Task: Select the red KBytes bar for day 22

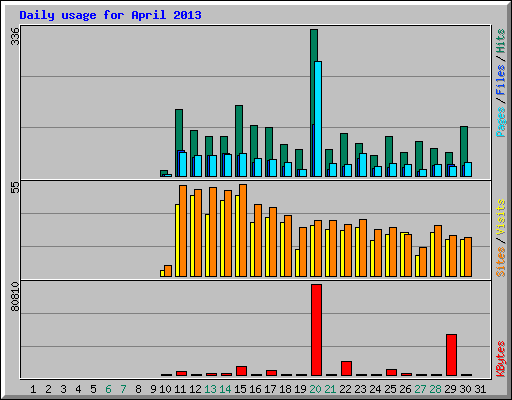Action: [x=346, y=368]
